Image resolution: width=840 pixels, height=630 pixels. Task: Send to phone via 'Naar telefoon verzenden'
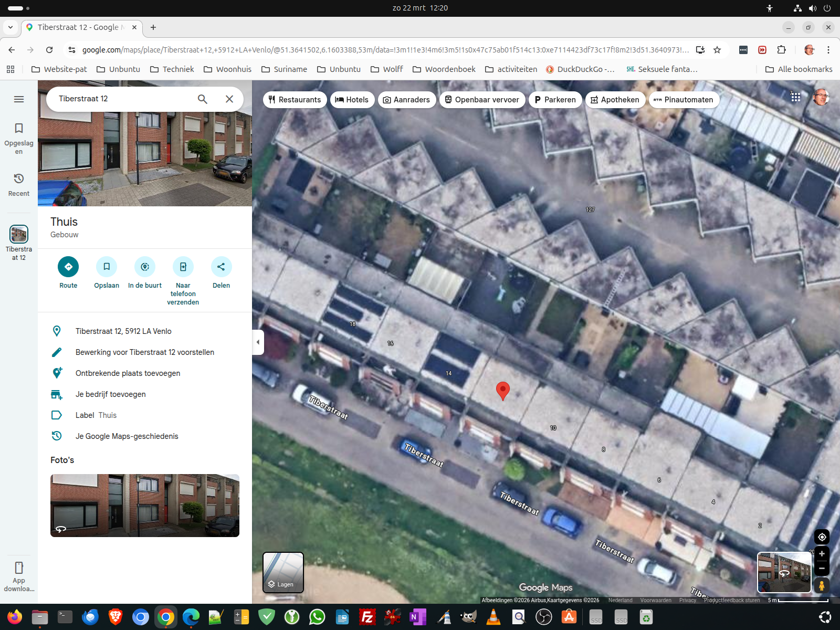click(x=183, y=267)
